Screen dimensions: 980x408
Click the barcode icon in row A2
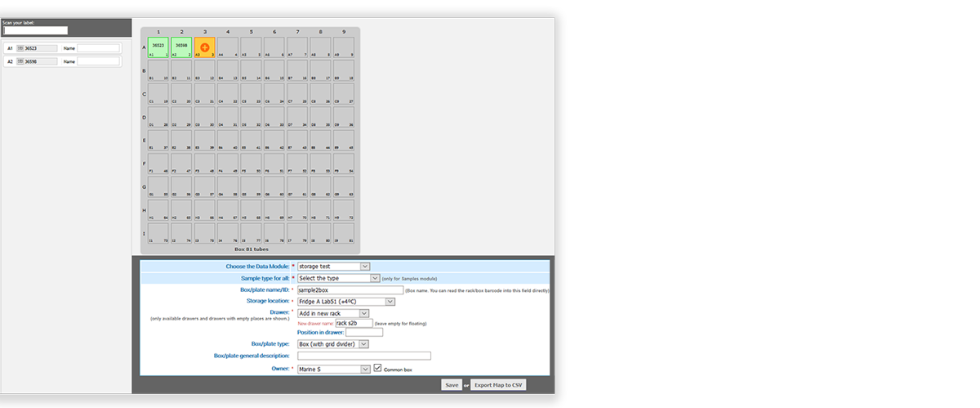click(20, 61)
